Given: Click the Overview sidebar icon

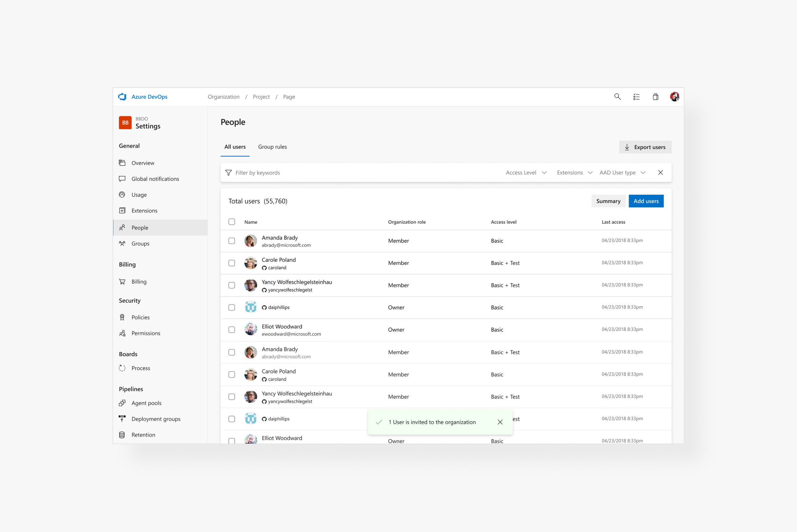Looking at the screenshot, I should tap(122, 163).
